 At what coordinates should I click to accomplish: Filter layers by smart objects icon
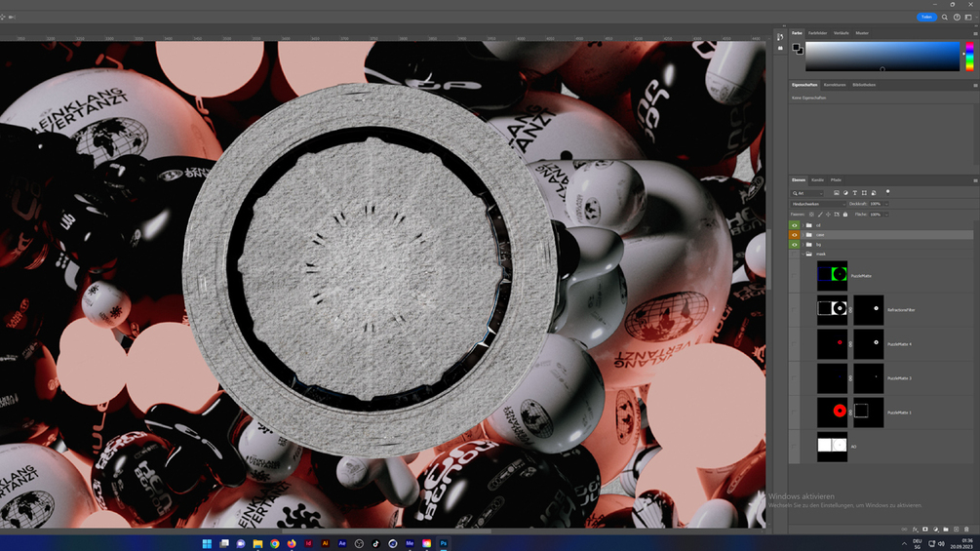pyautogui.click(x=874, y=193)
